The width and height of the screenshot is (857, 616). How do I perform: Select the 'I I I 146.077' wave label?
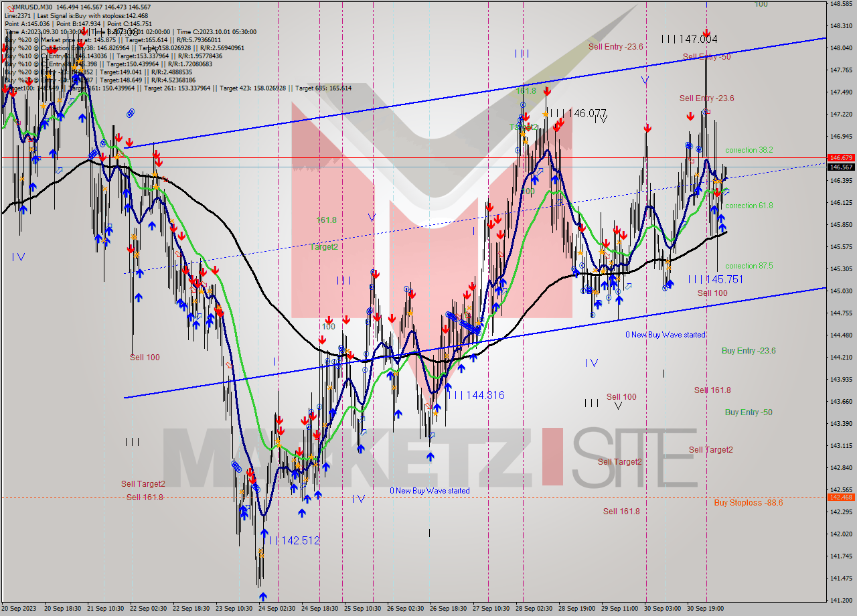coord(579,113)
